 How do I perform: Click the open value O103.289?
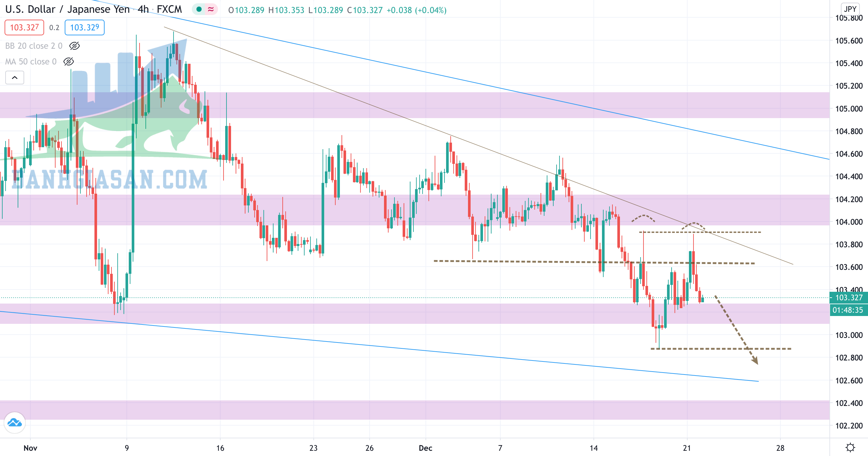click(246, 10)
